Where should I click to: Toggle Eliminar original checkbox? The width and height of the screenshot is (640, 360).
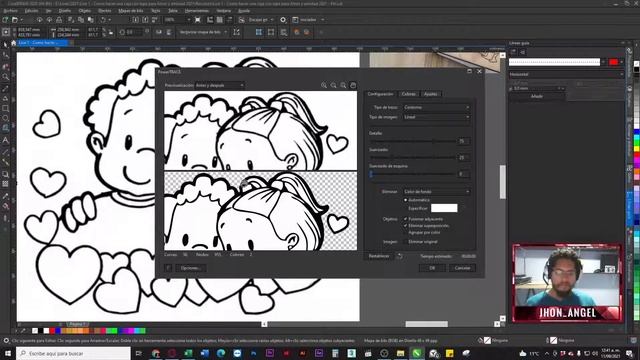406,242
